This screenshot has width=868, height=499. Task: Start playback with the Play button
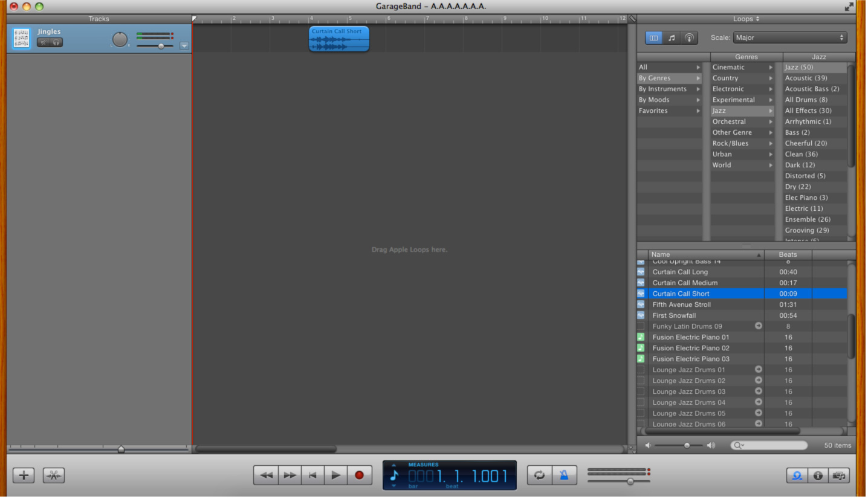(335, 475)
